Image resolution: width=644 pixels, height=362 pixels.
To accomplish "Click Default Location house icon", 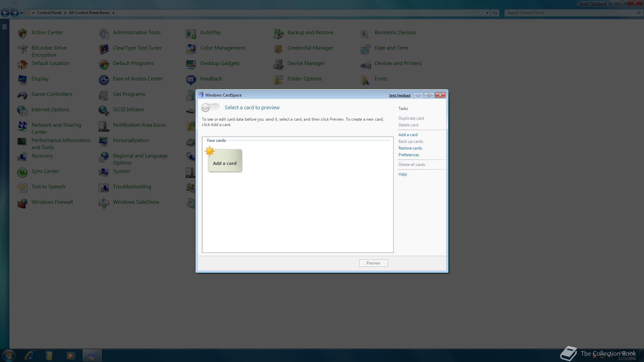I will 22,64.
